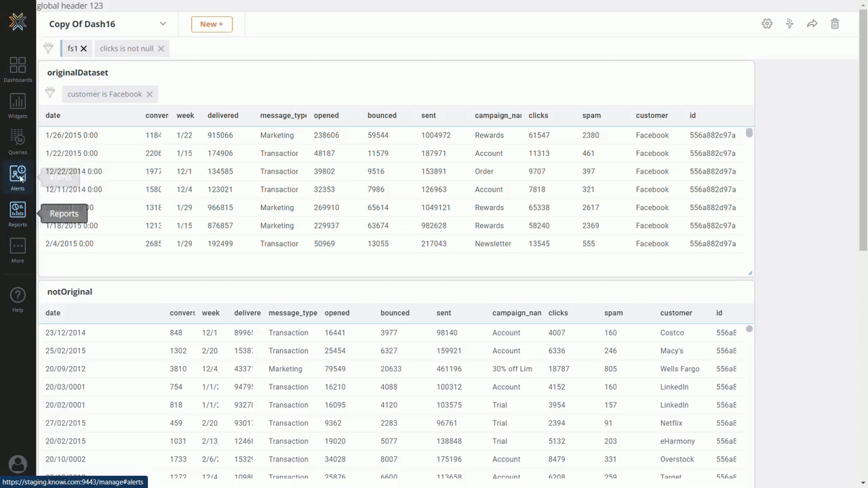868x488 pixels.
Task: Share the dashboard using arrow icon
Action: click(x=812, y=24)
